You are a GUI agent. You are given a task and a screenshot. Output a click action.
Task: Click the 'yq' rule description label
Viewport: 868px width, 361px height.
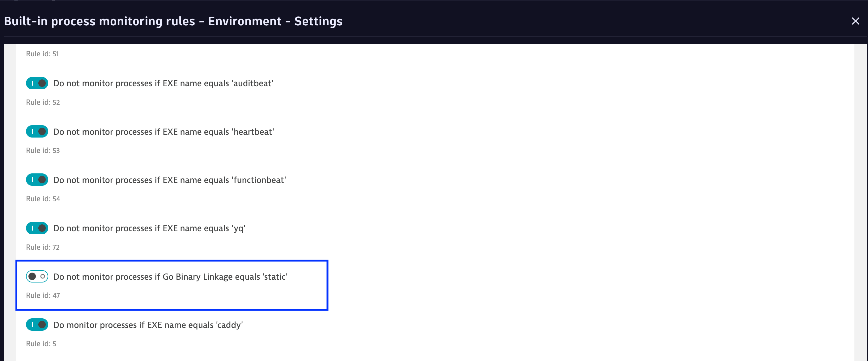click(x=149, y=228)
